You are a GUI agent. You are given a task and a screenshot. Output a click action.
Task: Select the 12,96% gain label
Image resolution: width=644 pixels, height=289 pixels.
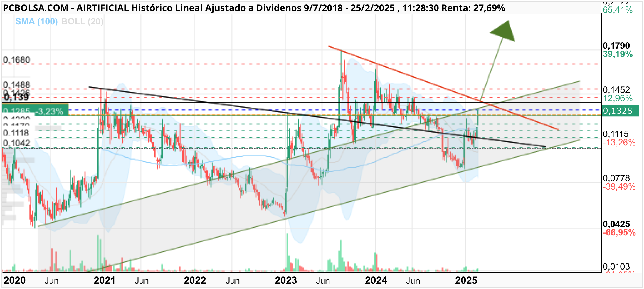(618, 98)
